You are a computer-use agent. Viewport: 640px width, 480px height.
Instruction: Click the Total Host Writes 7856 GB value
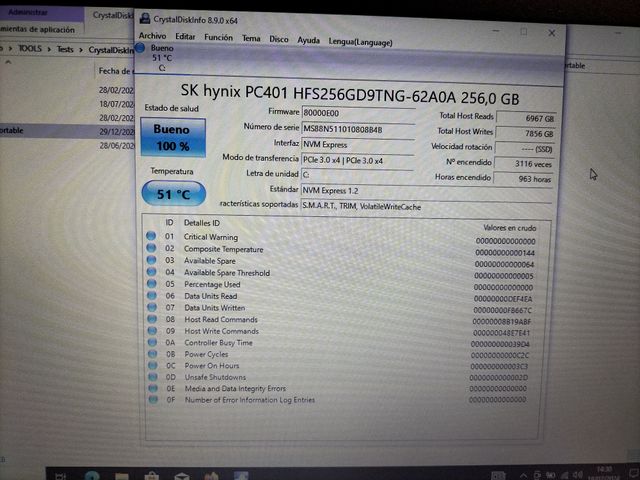pos(525,133)
